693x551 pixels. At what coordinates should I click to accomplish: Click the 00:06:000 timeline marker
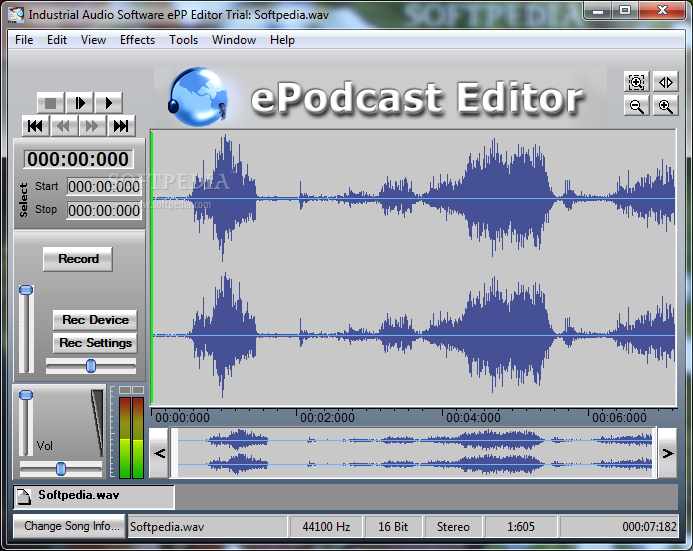(x=619, y=418)
